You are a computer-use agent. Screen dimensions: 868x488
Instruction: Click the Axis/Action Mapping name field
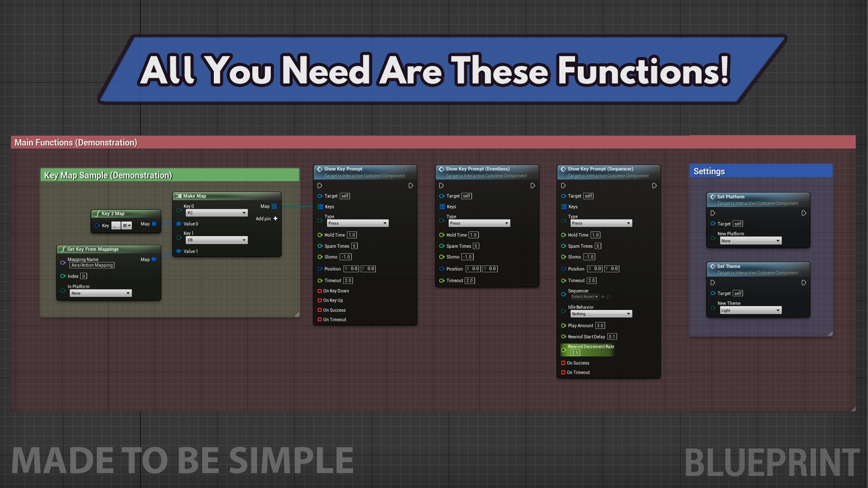[x=92, y=266]
